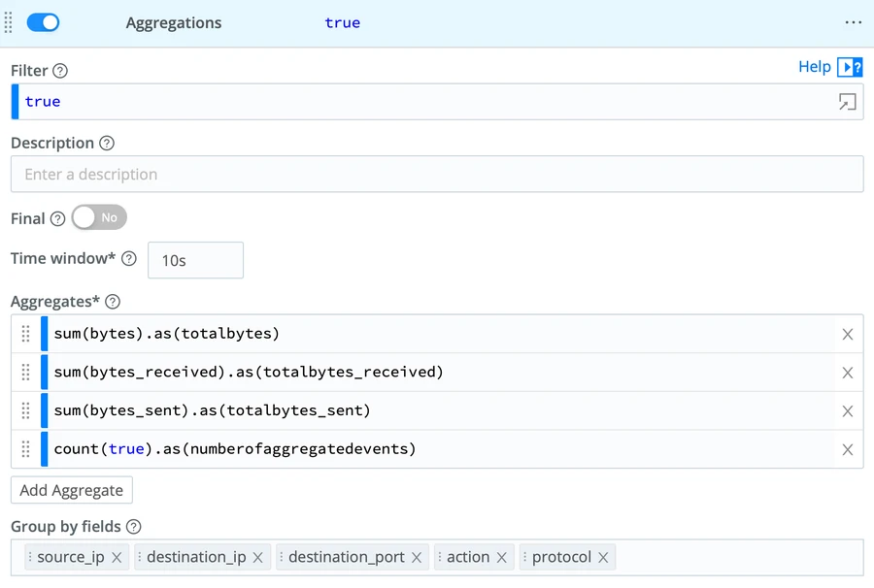Delete the sum(bytes_received) aggregate row
874x588 pixels.
pyautogui.click(x=847, y=373)
